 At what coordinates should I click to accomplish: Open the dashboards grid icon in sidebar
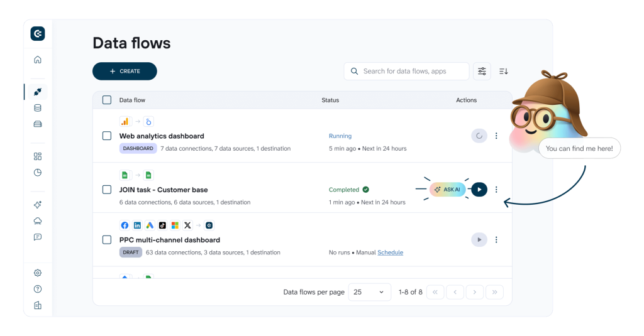pyautogui.click(x=38, y=156)
